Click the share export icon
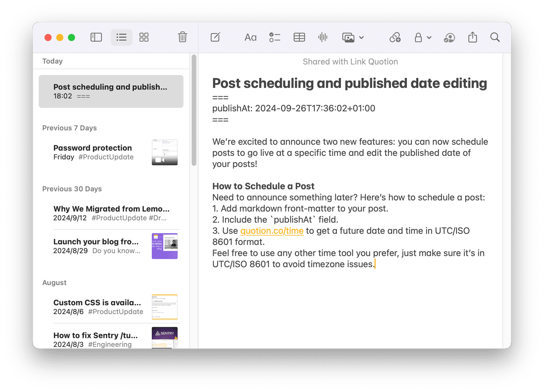544x392 pixels. (472, 37)
